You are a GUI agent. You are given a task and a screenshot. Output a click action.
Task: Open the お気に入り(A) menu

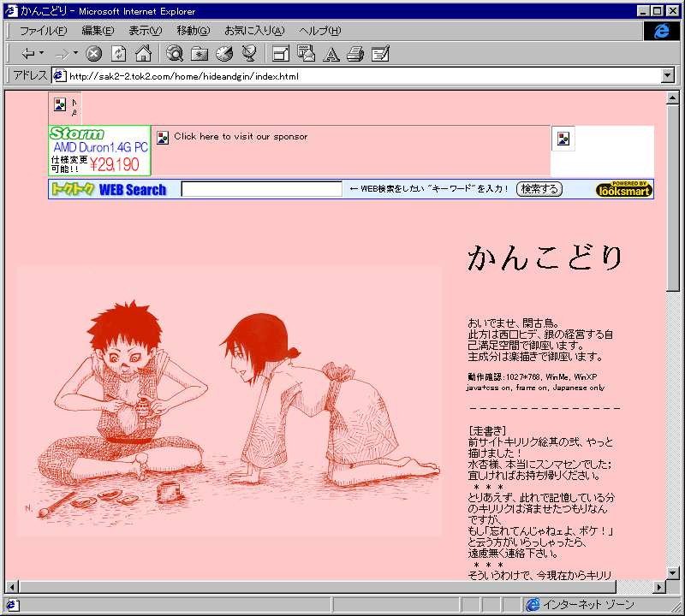pos(254,31)
